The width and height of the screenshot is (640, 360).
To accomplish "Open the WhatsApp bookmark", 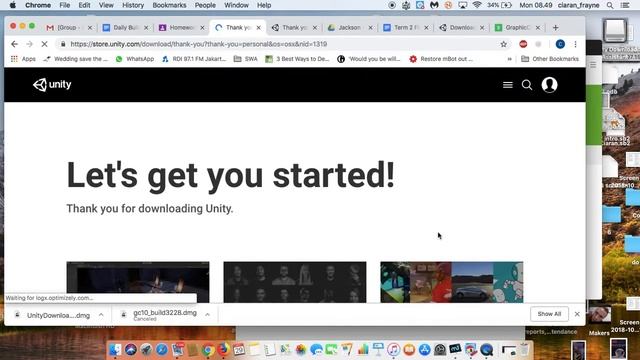I will coord(135,59).
